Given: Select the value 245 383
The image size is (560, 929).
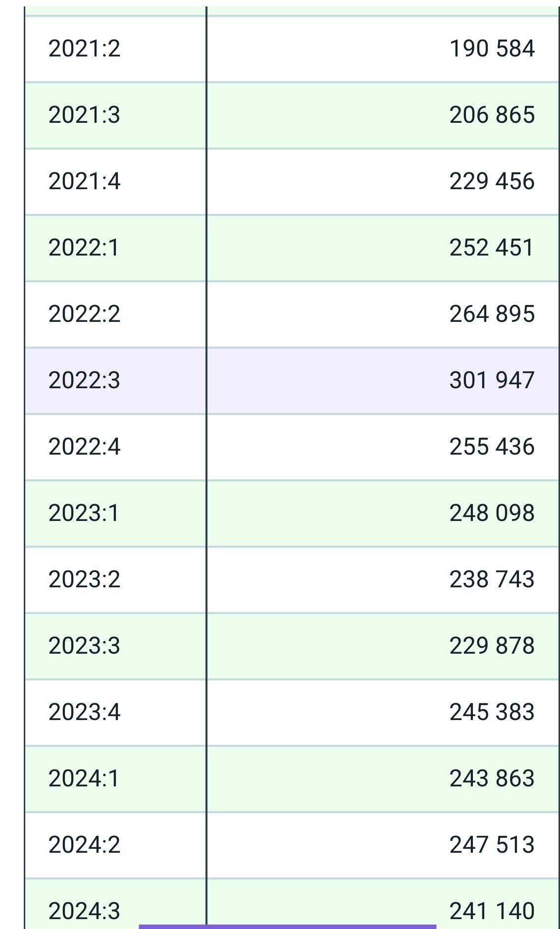Looking at the screenshot, I should point(492,712).
